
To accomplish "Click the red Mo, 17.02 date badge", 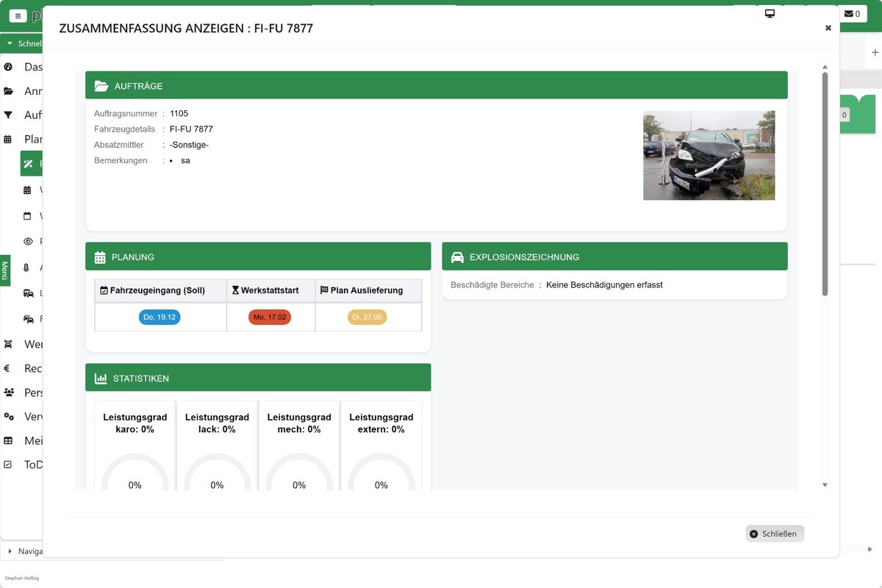I will point(270,317).
